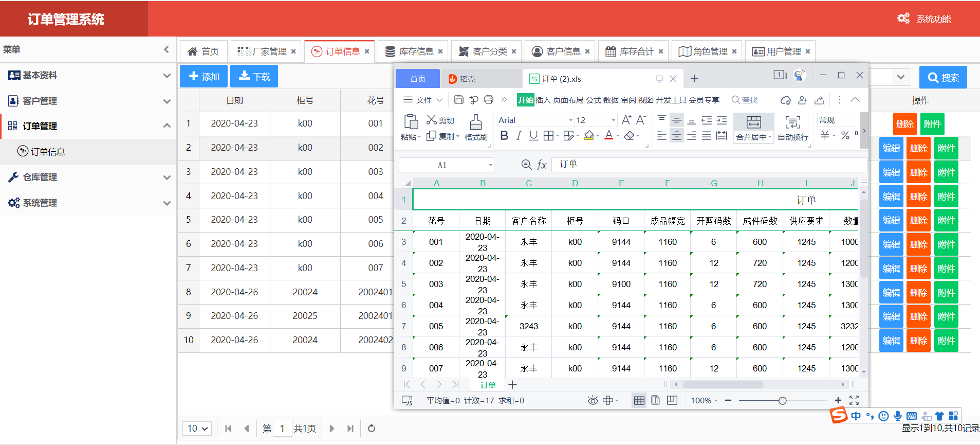Toggle Italic formatting in WPS
Screen dimensions: 980x445
(519, 136)
